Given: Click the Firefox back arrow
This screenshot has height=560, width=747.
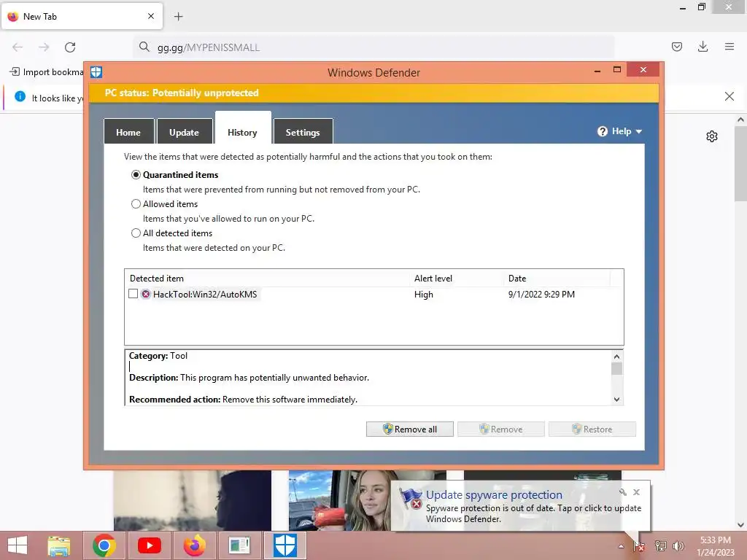Looking at the screenshot, I should pos(18,47).
